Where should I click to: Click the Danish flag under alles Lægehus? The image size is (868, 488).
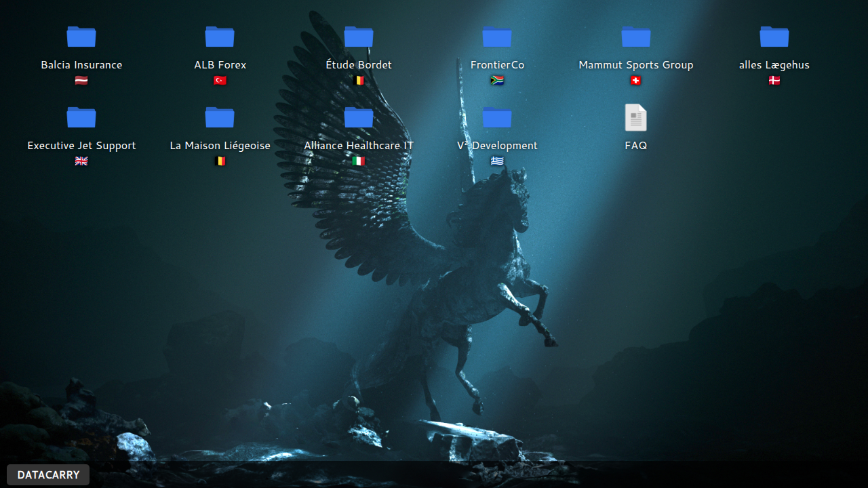pos(774,81)
